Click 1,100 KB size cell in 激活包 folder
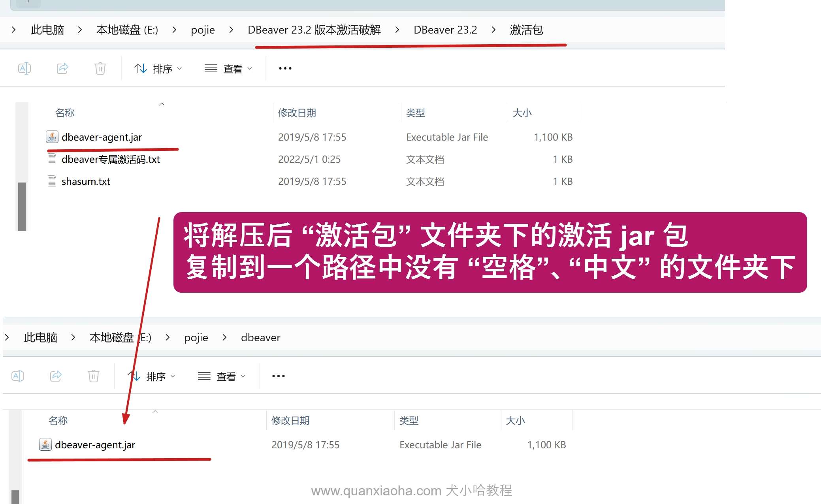821x504 pixels. coord(553,137)
